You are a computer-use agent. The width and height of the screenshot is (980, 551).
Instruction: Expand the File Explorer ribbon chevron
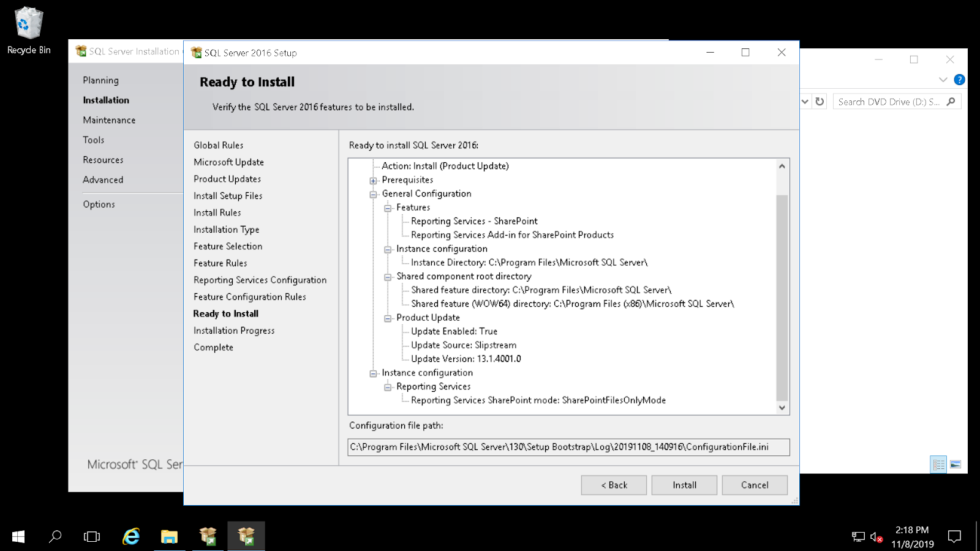pos(943,80)
